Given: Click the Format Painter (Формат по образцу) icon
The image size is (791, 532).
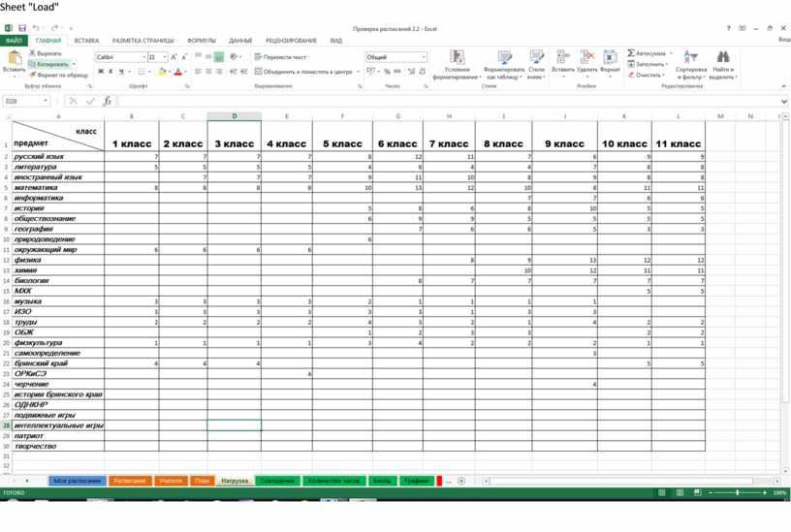Looking at the screenshot, I should pyautogui.click(x=33, y=75).
